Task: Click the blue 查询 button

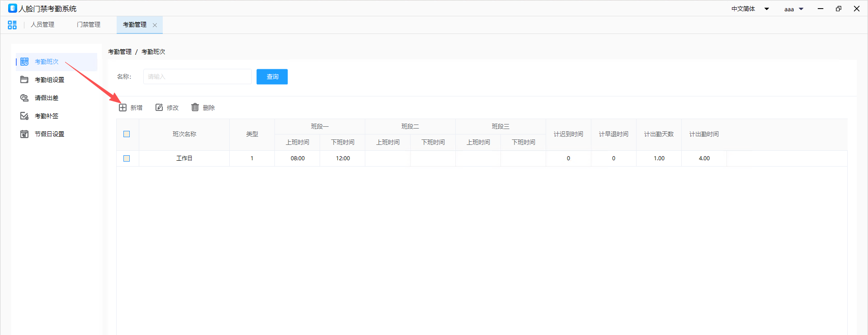Action: (x=272, y=77)
